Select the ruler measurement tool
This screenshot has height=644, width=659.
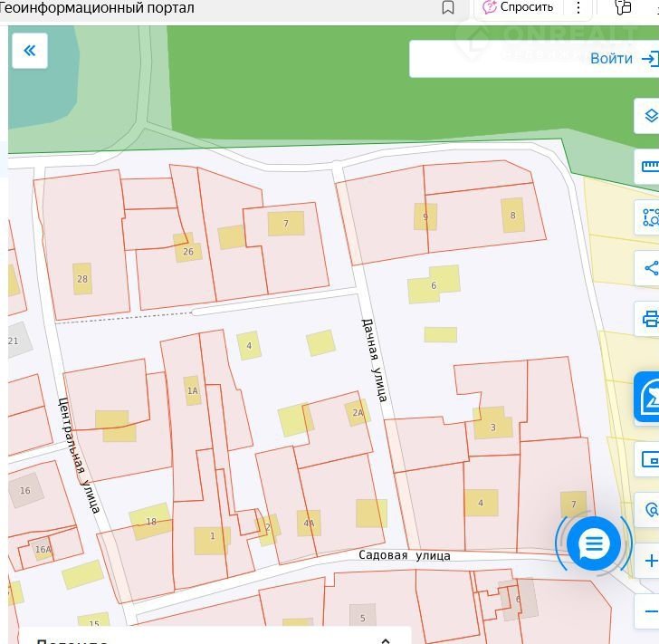pyautogui.click(x=649, y=167)
